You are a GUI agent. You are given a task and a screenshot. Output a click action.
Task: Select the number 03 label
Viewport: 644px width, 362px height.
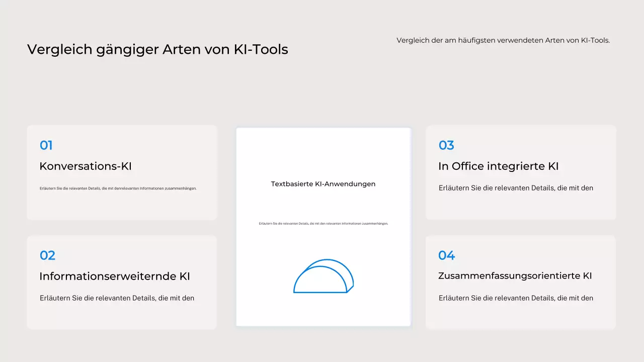point(446,145)
